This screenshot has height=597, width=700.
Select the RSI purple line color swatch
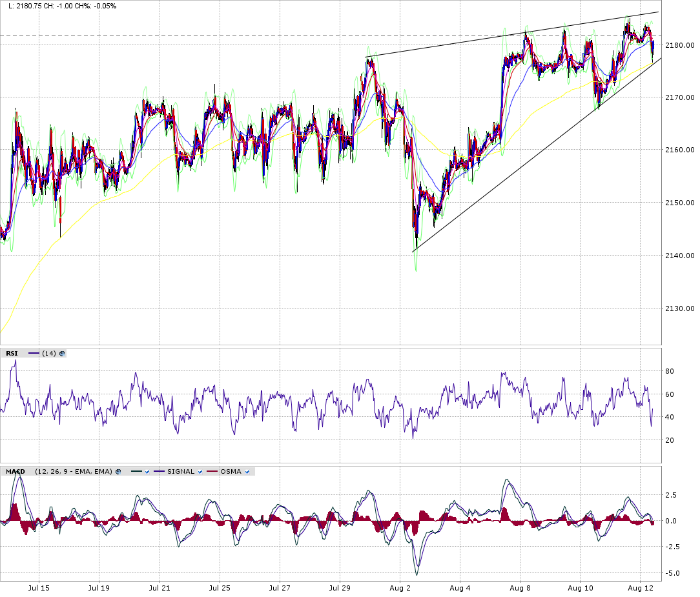pos(34,354)
